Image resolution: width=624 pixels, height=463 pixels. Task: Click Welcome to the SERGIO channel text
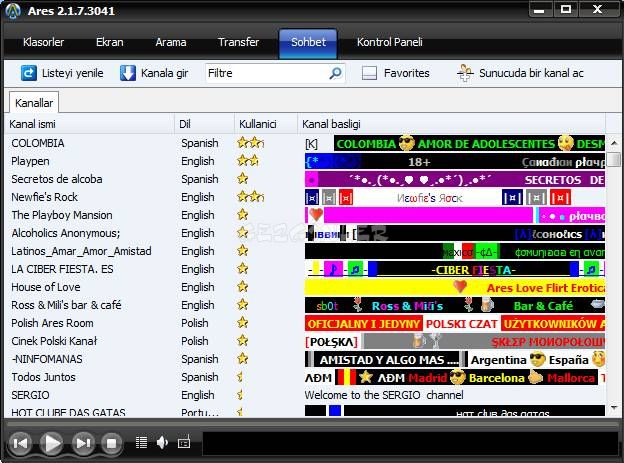[x=384, y=395]
